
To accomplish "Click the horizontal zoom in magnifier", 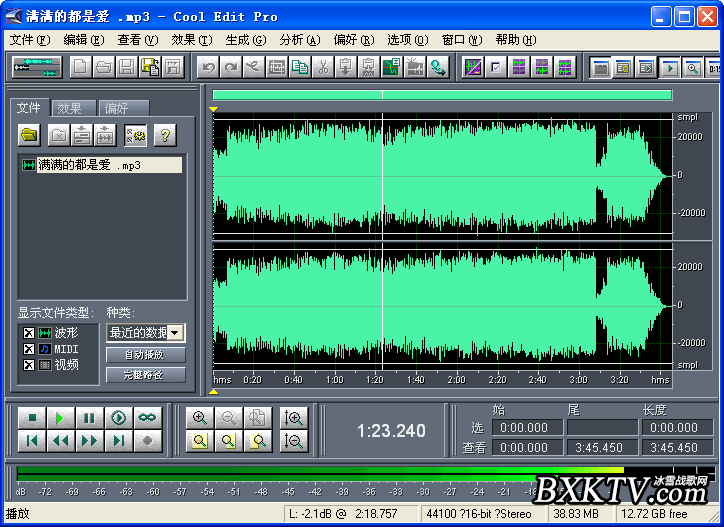I will 200,418.
